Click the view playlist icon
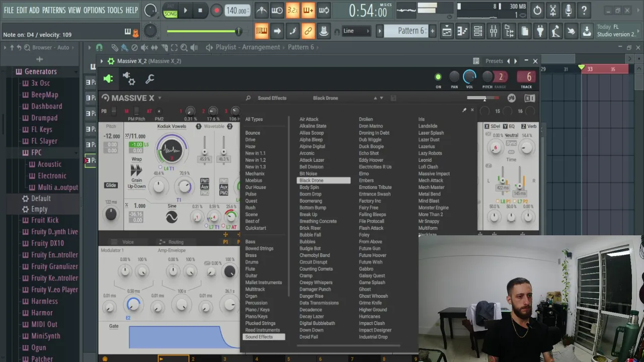This screenshot has height=362, width=644. [447, 31]
